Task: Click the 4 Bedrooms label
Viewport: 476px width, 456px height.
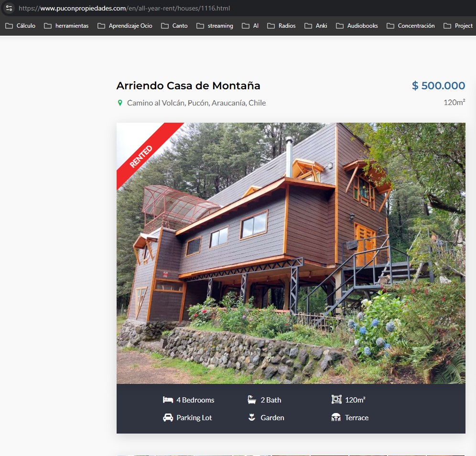Action: [195, 400]
